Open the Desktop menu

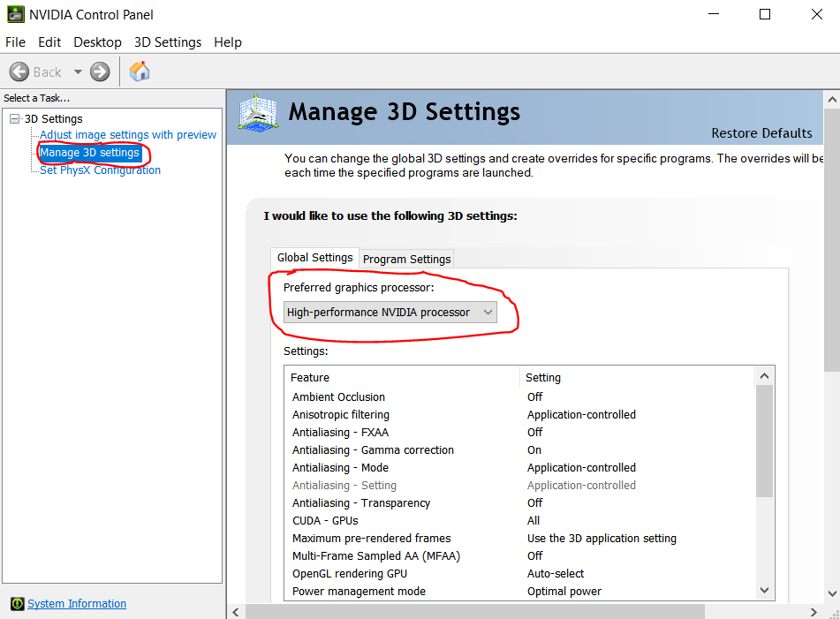coord(97,42)
